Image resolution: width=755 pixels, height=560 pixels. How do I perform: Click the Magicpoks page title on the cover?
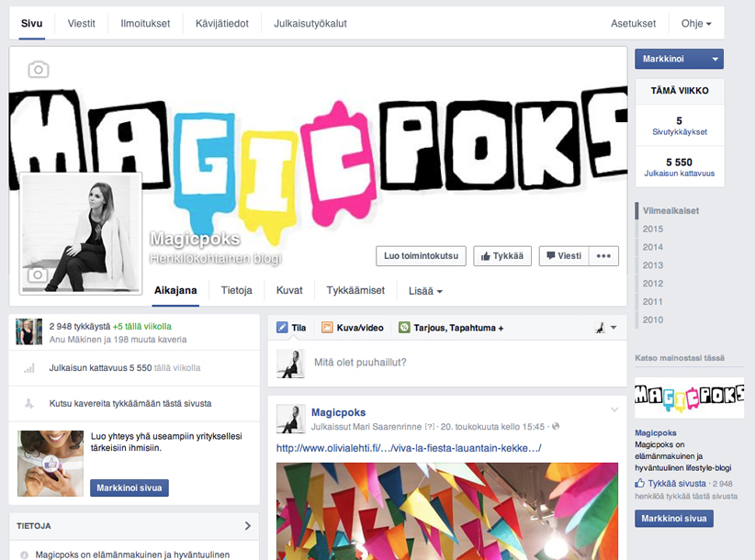195,239
